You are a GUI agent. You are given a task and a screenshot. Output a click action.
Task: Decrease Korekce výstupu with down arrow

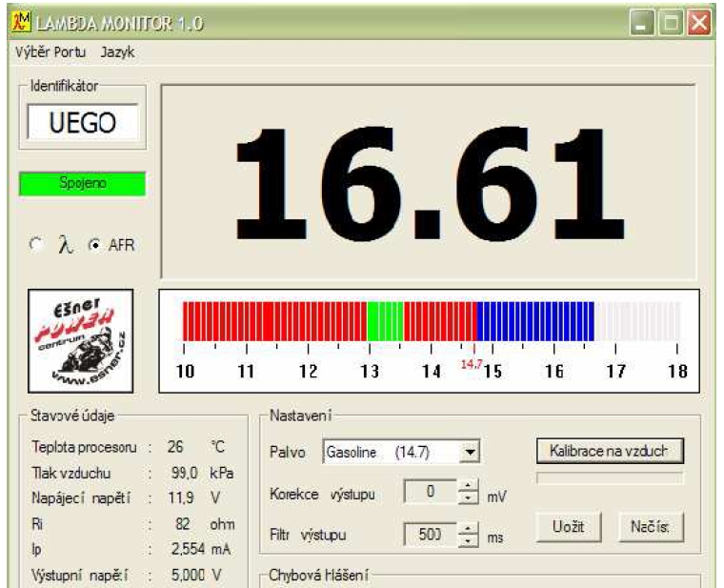[x=468, y=497]
